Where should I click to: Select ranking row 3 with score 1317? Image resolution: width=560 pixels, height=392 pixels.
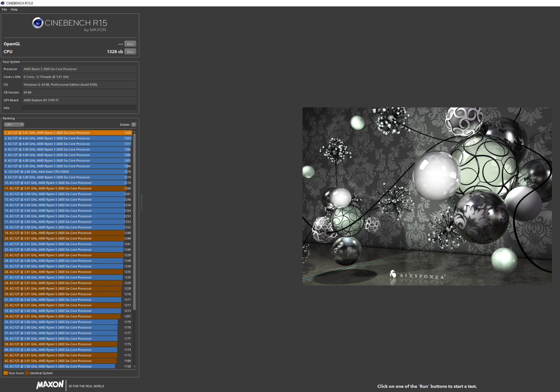click(68, 144)
